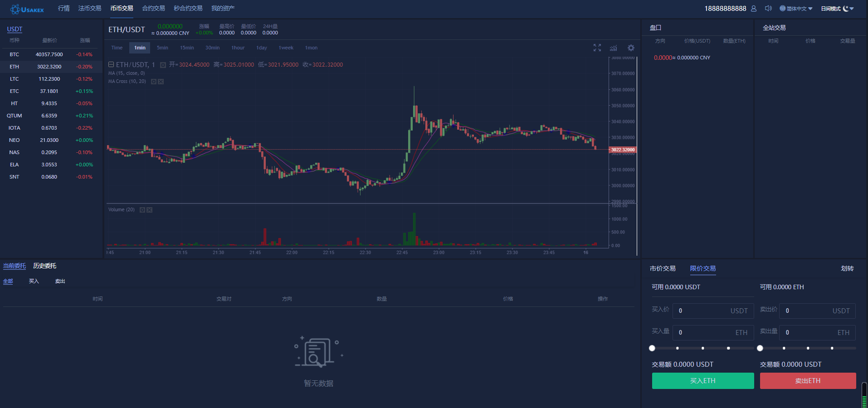Switch to 市价交易 market order tab
Screen dimensions: 868x408
click(x=663, y=268)
